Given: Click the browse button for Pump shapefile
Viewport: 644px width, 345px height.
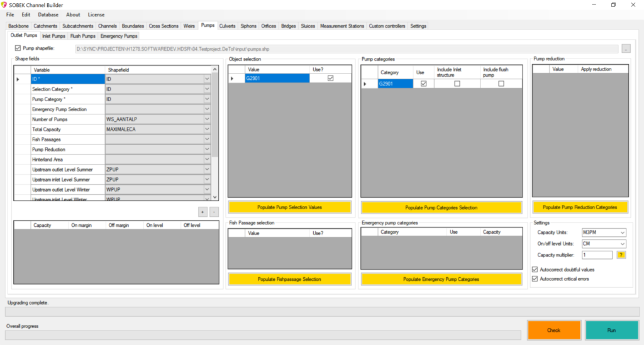Looking at the screenshot, I should [626, 48].
